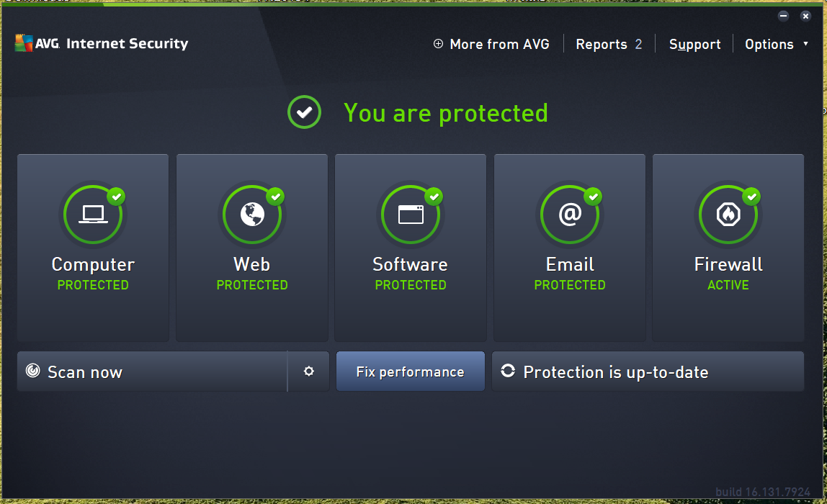Viewport: 827px width, 504px height.
Task: Open Software protection window icon
Action: pos(410,214)
